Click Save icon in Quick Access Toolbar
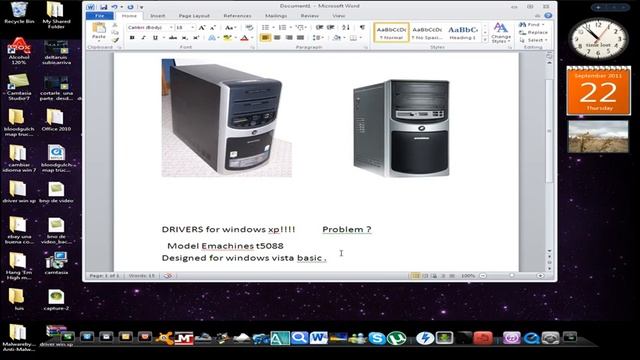This screenshot has width=640, height=360. (104, 7)
